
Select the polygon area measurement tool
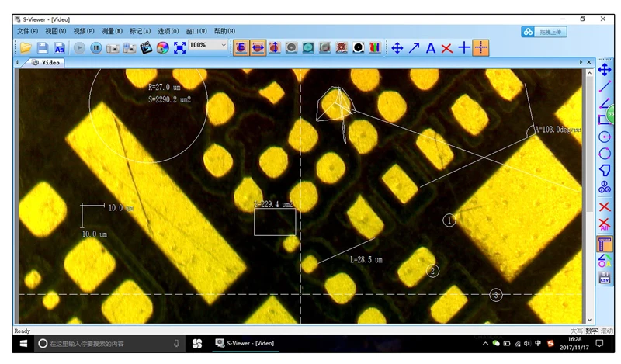pos(605,170)
